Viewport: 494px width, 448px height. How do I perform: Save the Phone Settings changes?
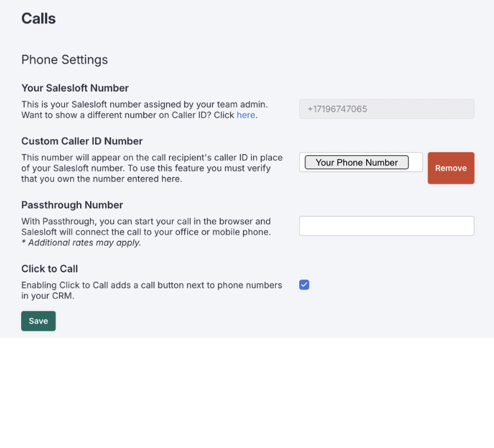pos(38,321)
